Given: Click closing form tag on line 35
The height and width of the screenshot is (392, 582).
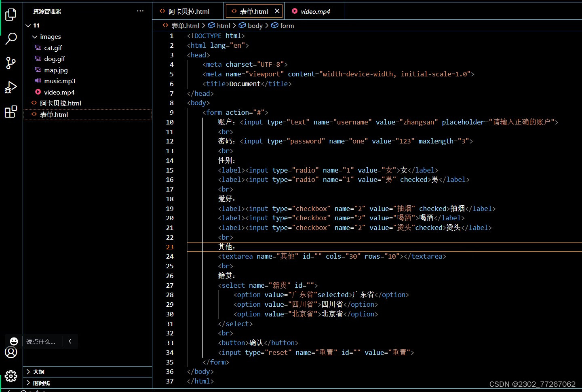Looking at the screenshot, I should (216, 362).
